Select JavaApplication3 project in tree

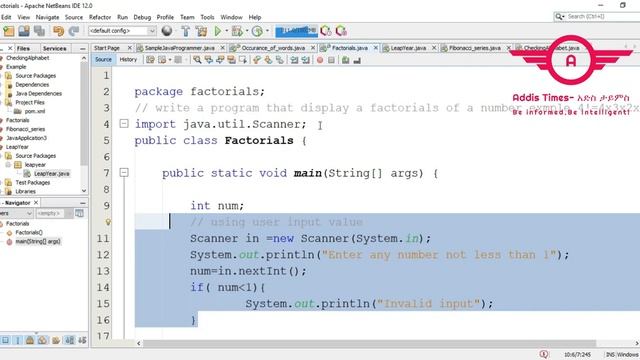26,138
